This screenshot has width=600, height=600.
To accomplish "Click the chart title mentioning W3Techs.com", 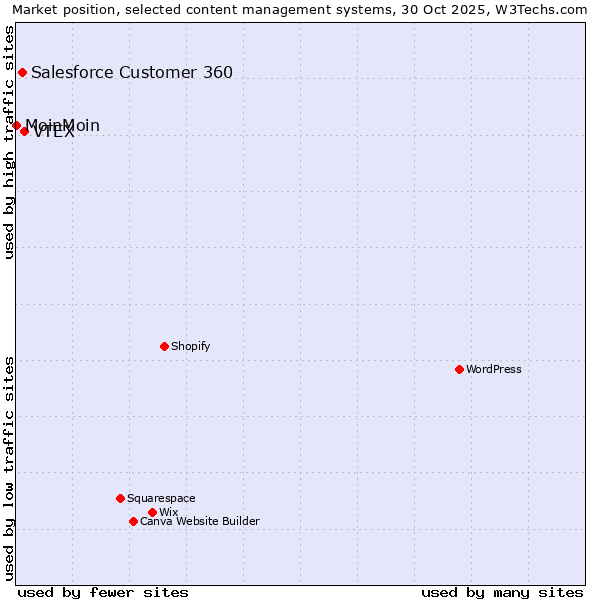I will [300, 10].
